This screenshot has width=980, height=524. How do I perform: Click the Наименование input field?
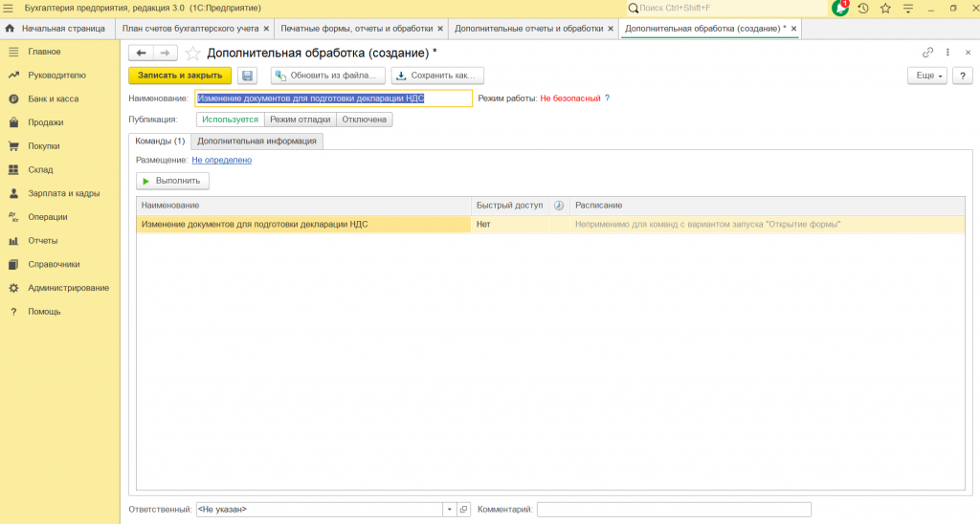pos(334,98)
